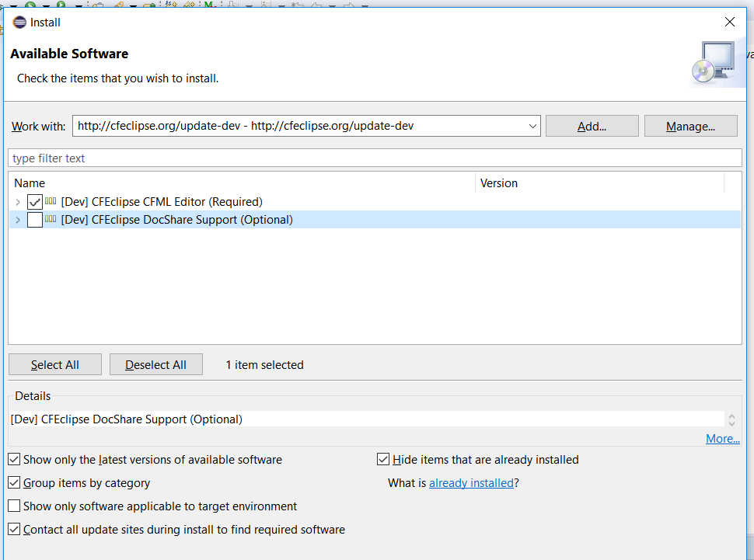The image size is (754, 560).
Task: Click the Eclipse logo in the Install dialog title bar
Action: pos(19,22)
